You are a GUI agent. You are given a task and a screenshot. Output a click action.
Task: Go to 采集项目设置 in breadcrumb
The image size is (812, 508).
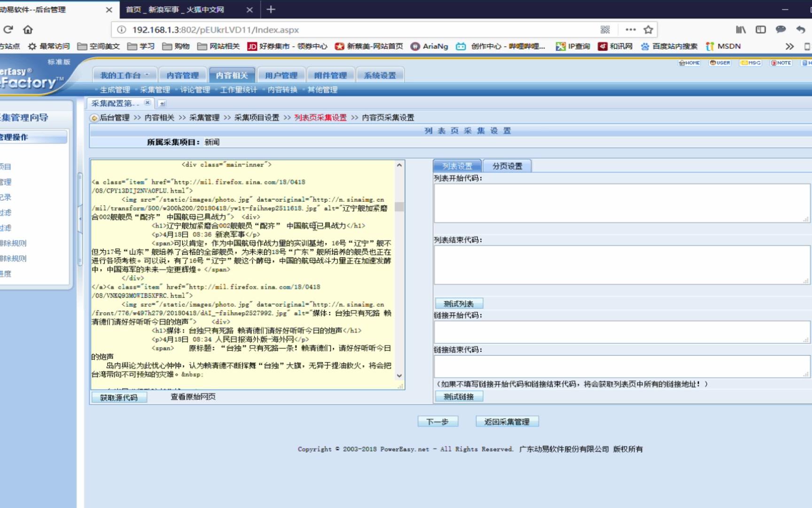pyautogui.click(x=257, y=118)
